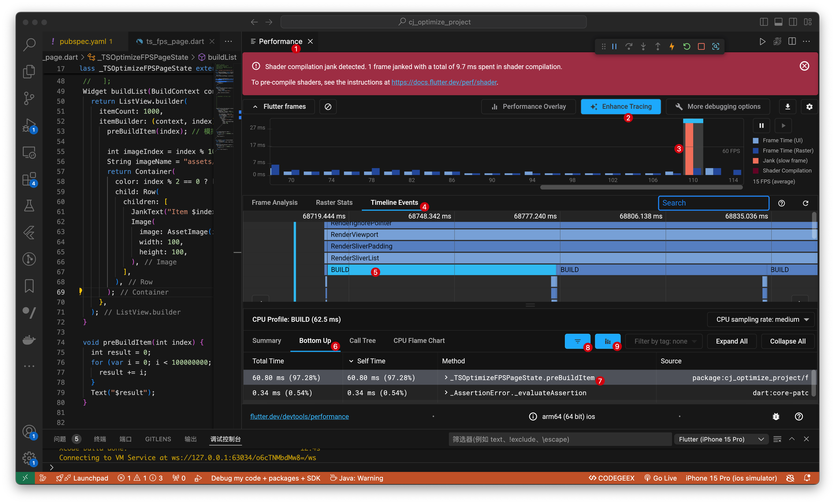
Task: Open the flutter.dev/devtools/performance link
Action: click(x=300, y=417)
